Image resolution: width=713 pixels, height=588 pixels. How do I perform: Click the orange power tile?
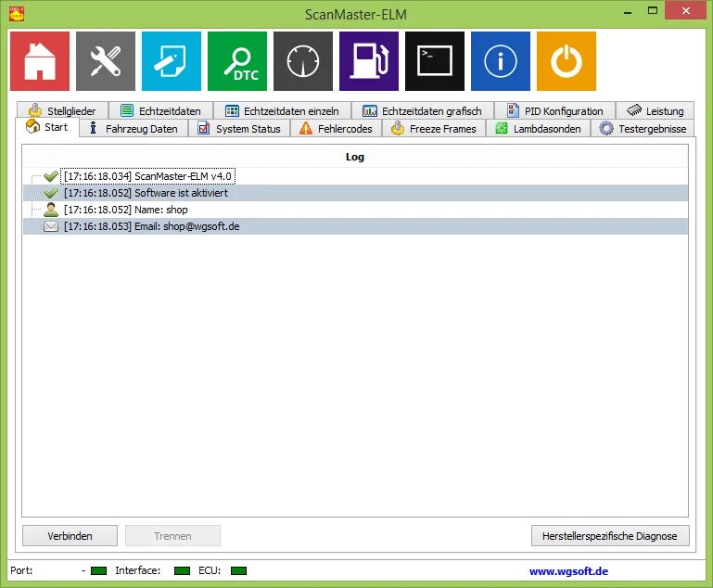pyautogui.click(x=567, y=61)
